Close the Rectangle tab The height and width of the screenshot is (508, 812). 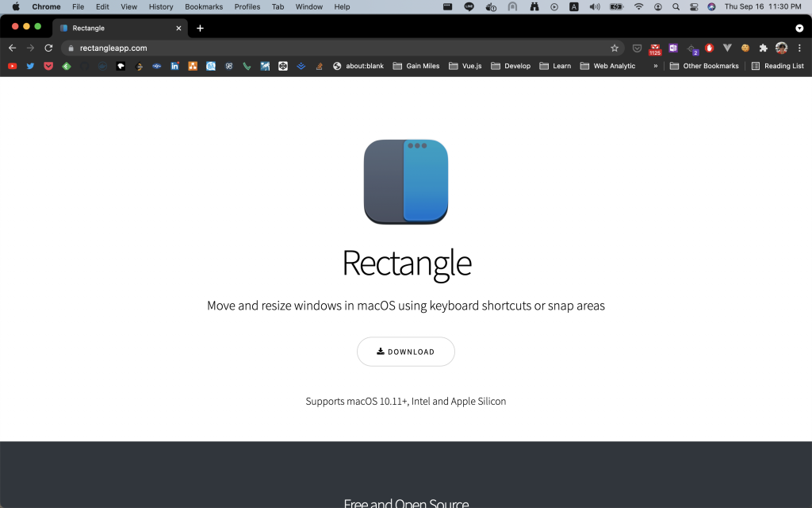click(178, 28)
